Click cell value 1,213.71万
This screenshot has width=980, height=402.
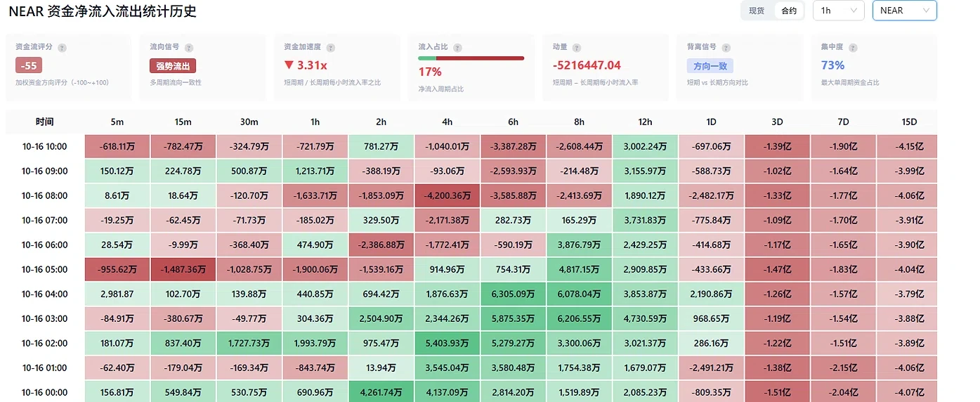pyautogui.click(x=315, y=171)
